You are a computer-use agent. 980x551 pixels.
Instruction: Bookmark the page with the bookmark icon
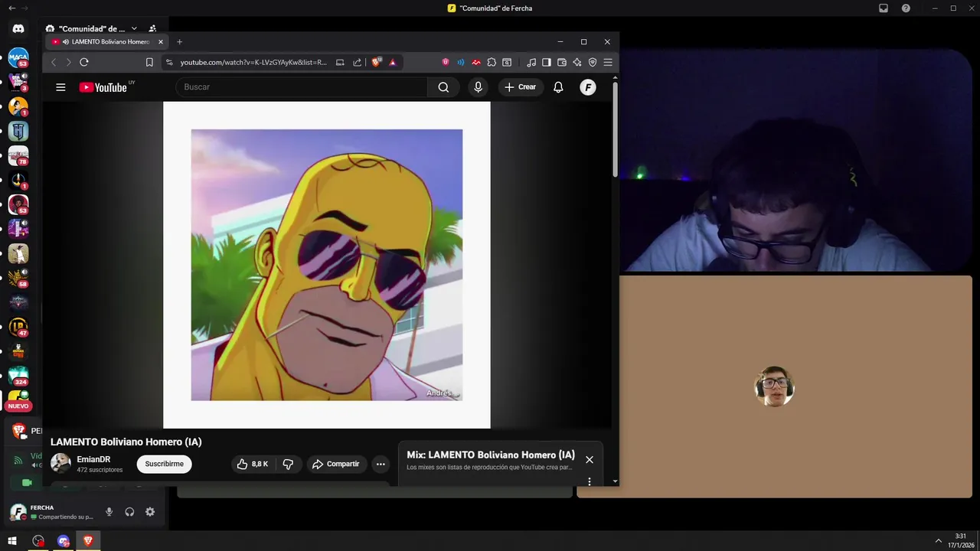pyautogui.click(x=149, y=62)
